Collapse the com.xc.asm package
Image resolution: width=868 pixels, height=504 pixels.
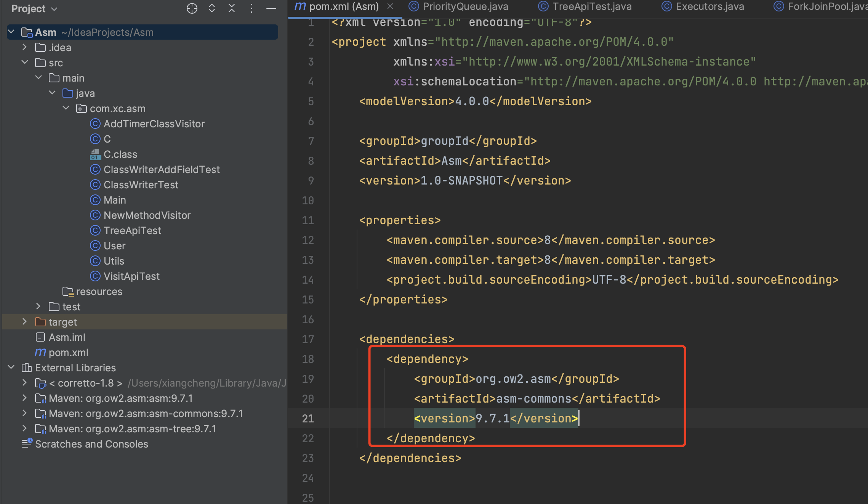coord(66,108)
